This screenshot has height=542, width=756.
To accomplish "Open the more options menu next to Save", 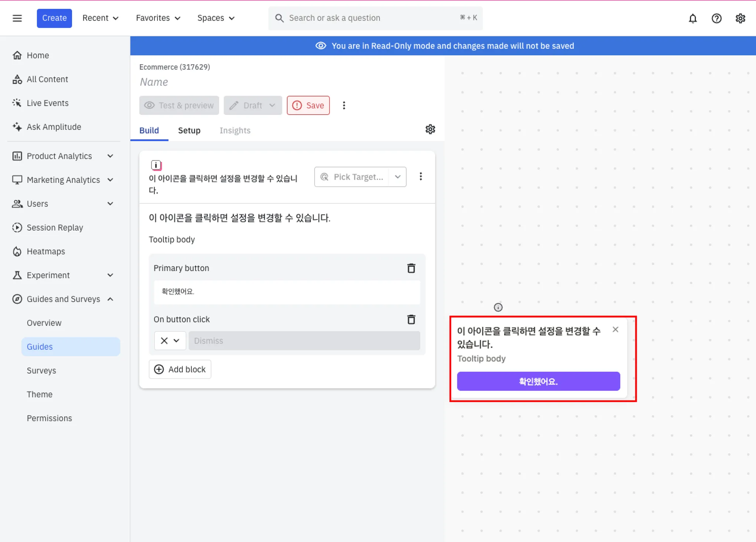I will [344, 105].
